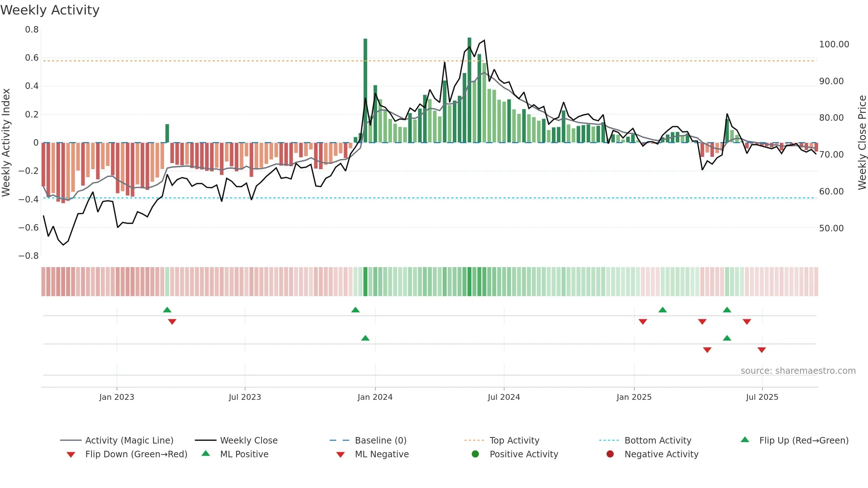This screenshot has height=488, width=868.
Task: Toggle the ML Negative legend entry
Action: pyautogui.click(x=373, y=454)
